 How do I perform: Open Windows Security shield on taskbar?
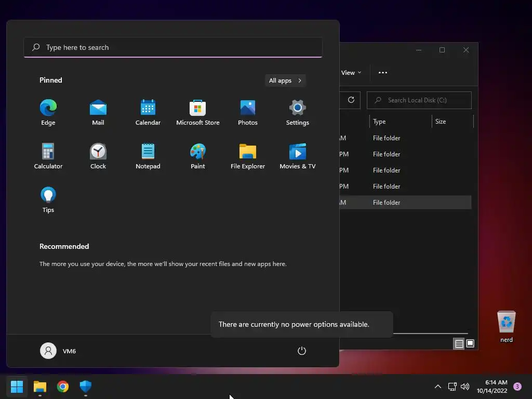tap(86, 387)
